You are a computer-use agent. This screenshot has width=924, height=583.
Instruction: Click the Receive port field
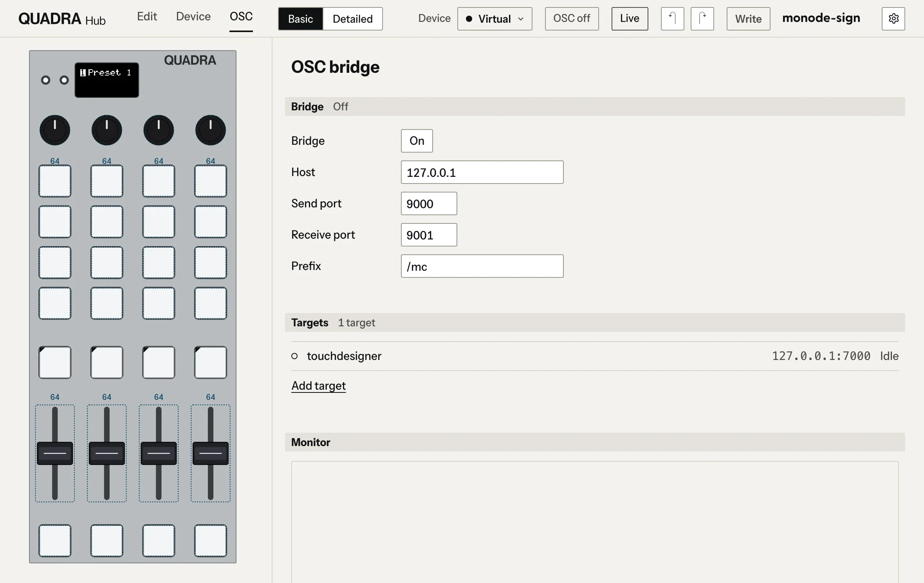coord(429,235)
